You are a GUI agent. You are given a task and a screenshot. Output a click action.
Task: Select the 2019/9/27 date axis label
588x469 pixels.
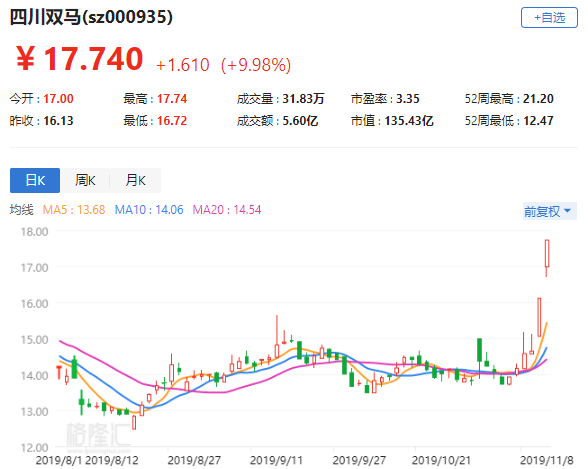click(359, 460)
